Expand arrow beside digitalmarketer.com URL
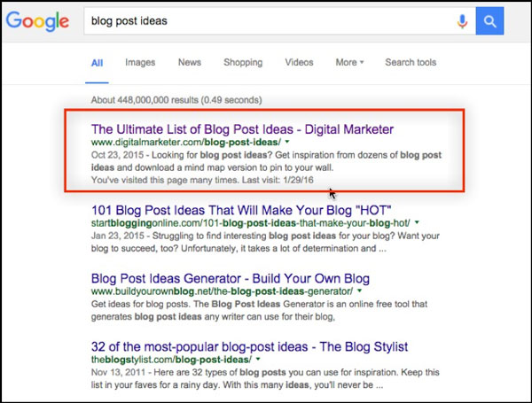The height and width of the screenshot is (403, 532). [x=287, y=142]
